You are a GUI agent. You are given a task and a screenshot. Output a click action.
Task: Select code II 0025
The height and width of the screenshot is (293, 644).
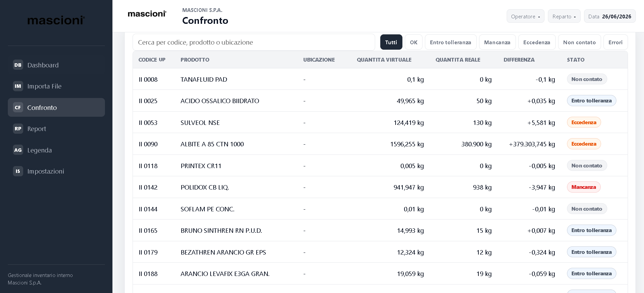(x=148, y=101)
